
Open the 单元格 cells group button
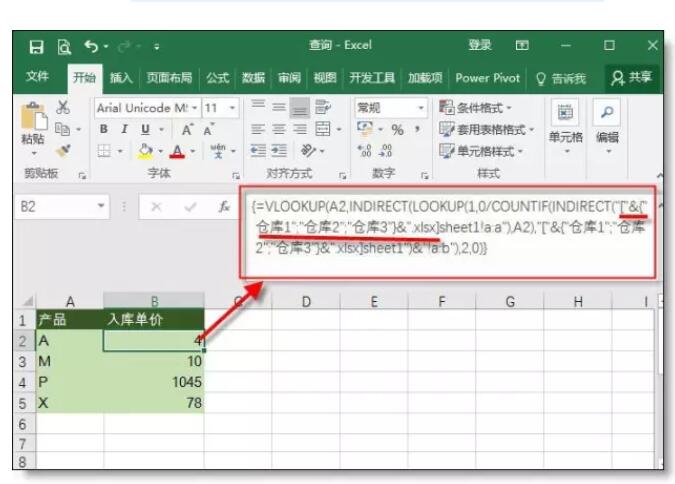(x=565, y=127)
